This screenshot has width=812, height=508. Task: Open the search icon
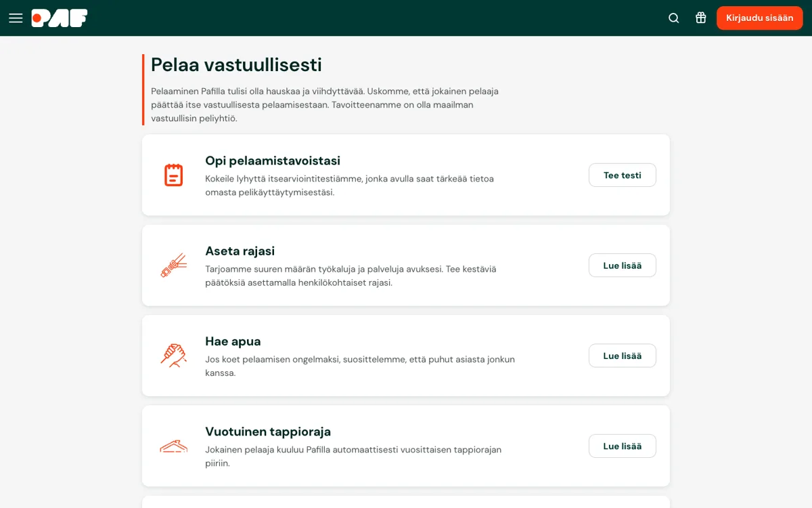tap(674, 18)
